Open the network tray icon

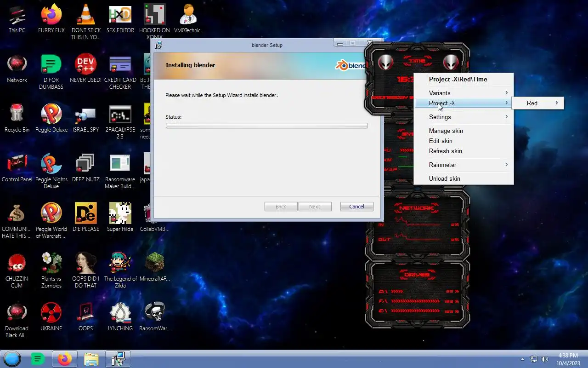534,359
